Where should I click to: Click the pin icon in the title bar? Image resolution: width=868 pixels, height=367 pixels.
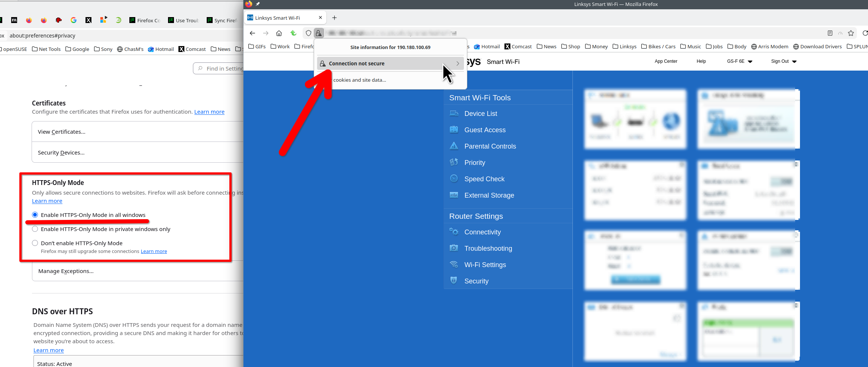[x=258, y=4]
